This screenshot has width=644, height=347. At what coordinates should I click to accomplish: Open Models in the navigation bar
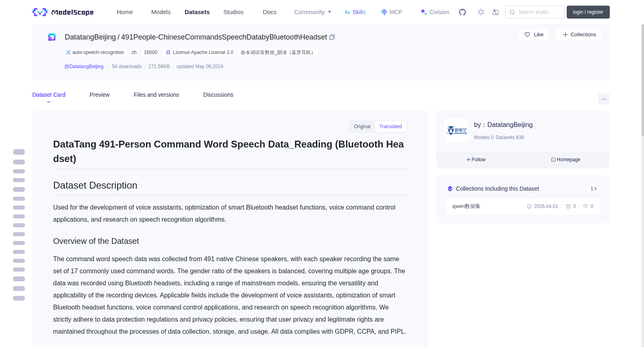click(x=161, y=12)
